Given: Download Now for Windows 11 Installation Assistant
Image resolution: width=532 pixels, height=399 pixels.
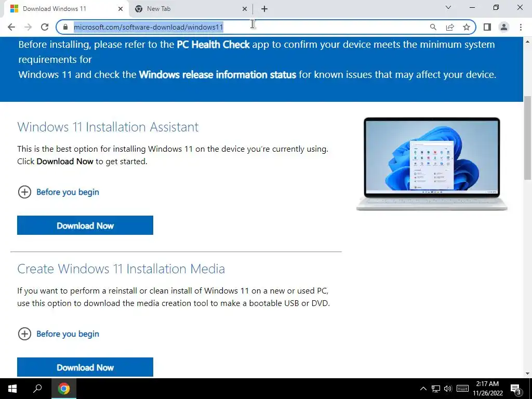Looking at the screenshot, I should (x=85, y=225).
